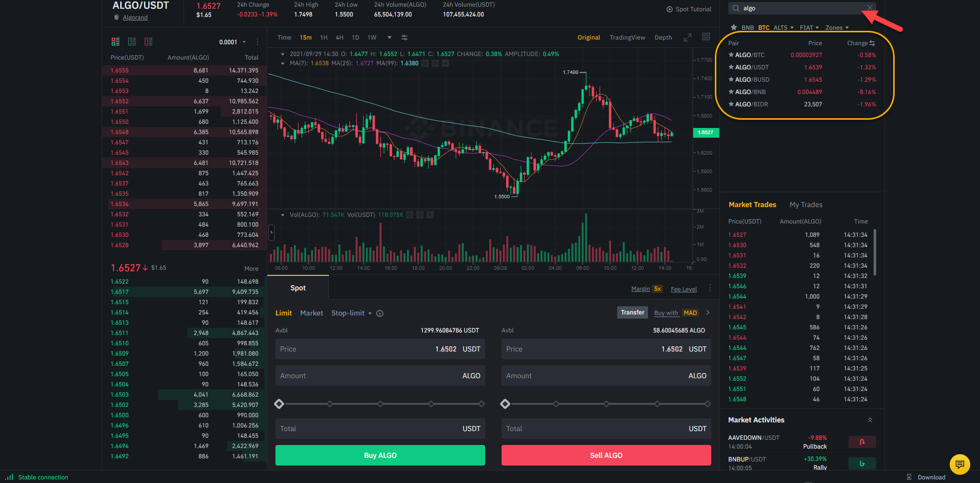Screen dimensions: 980x483
Task: Select 4H chart interval
Action: [x=340, y=38]
